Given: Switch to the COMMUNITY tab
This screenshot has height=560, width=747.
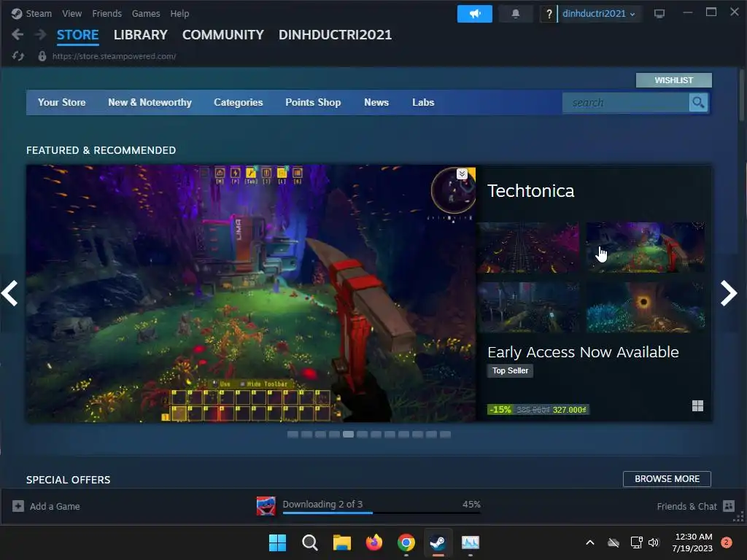Looking at the screenshot, I should pos(223,35).
